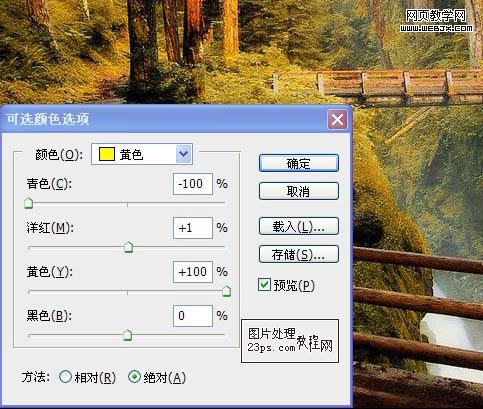
Task: Select the 相对(R) relative method radio
Action: pos(65,377)
